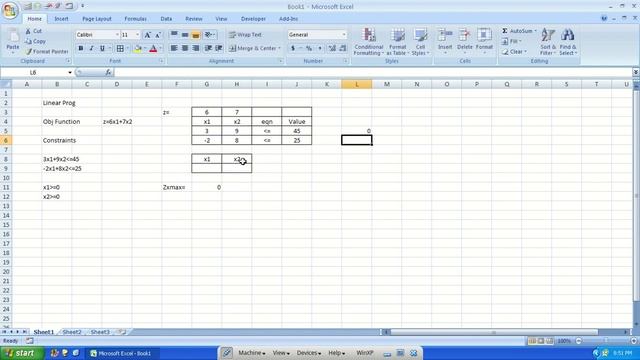The width and height of the screenshot is (640, 360).
Task: Open the font name dropdown Calibri
Action: click(117, 35)
